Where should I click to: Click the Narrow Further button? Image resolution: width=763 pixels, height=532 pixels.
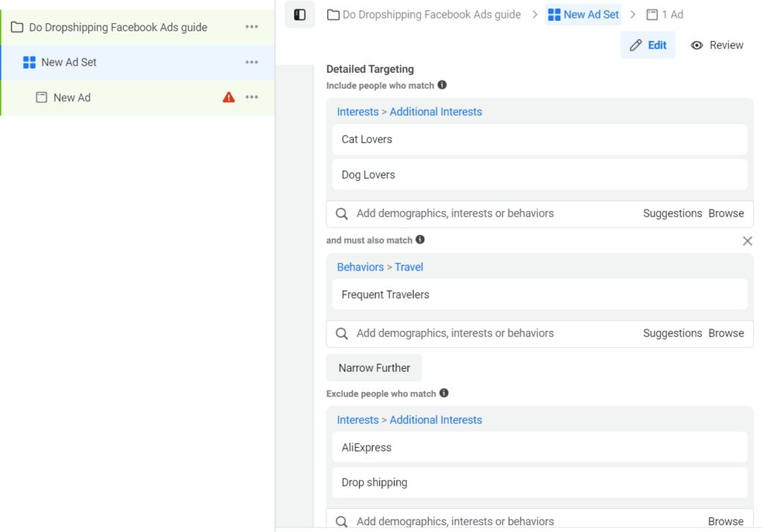point(374,368)
